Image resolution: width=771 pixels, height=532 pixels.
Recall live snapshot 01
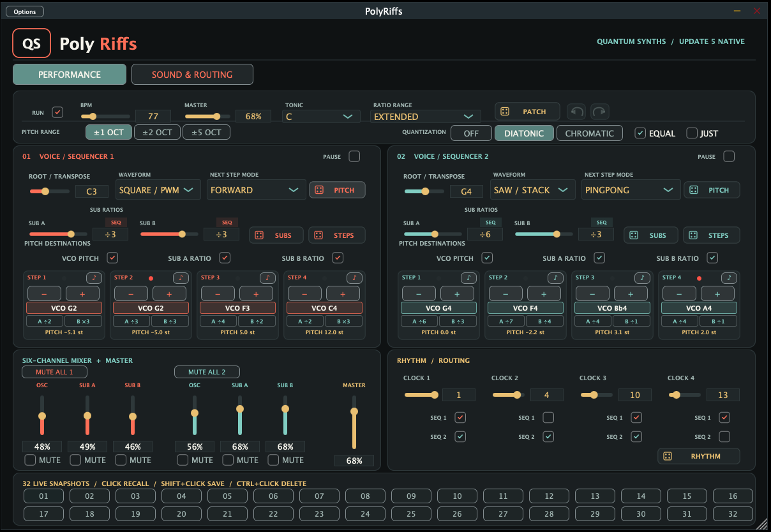click(43, 496)
